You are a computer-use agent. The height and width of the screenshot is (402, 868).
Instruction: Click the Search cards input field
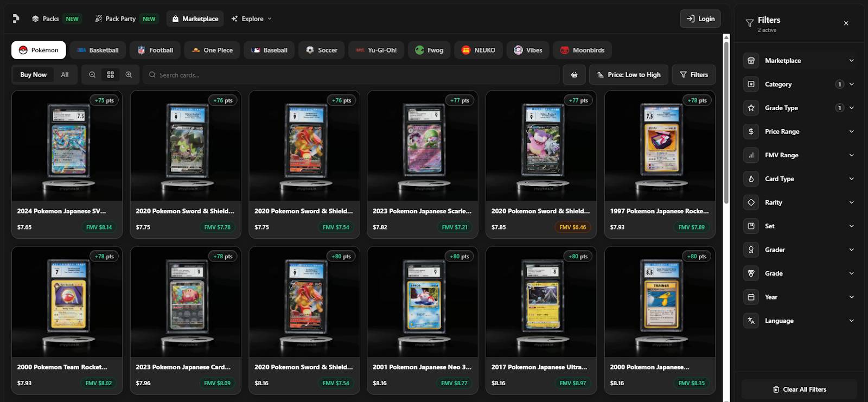coord(353,75)
